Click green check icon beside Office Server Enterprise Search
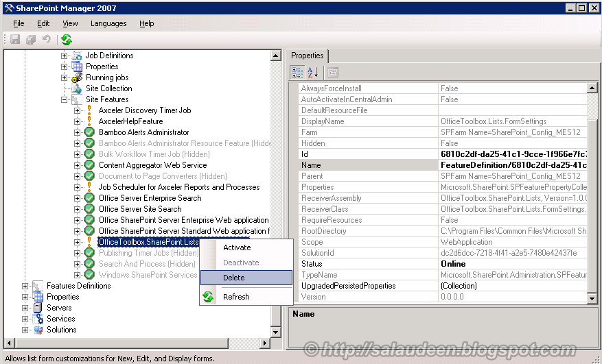This screenshot has height=364, width=602. pos(89,198)
